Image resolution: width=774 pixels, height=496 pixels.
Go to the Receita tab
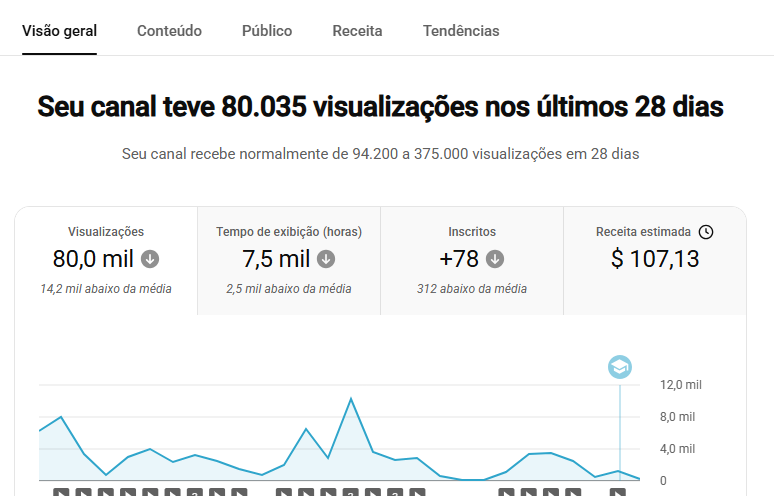coord(357,31)
